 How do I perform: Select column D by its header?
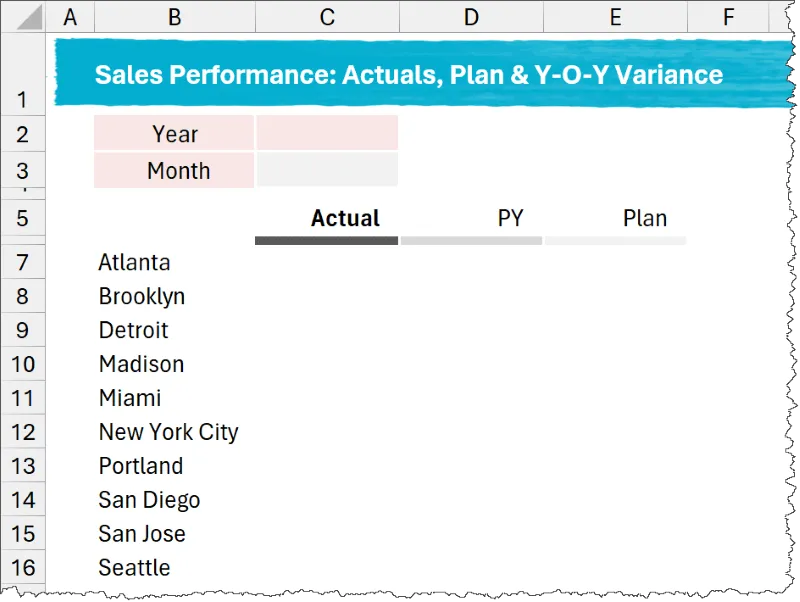471,16
